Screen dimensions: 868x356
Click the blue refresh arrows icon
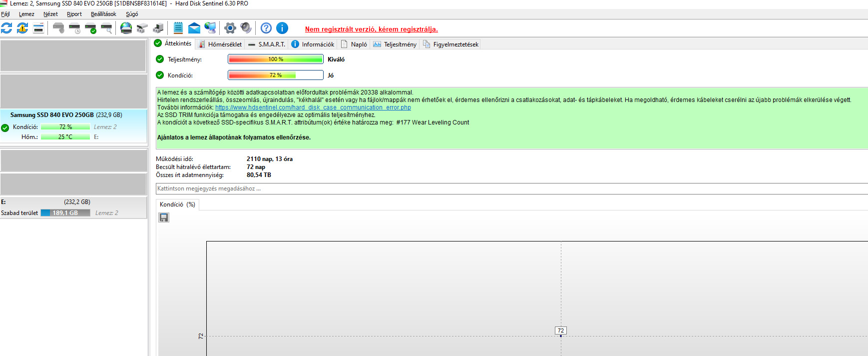tap(6, 28)
